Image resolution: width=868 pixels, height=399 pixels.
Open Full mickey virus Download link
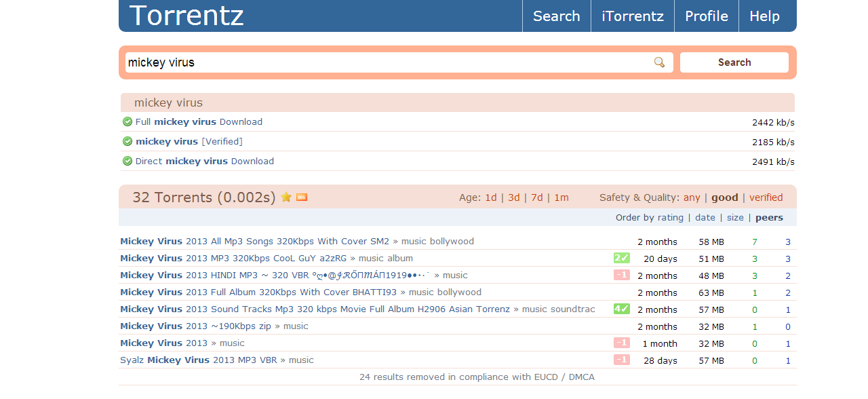(x=199, y=122)
